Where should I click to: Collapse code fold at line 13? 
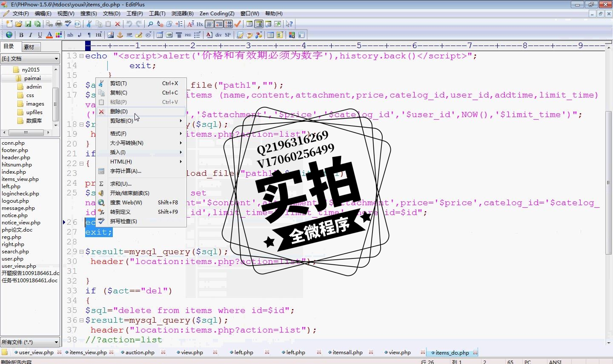point(81,56)
